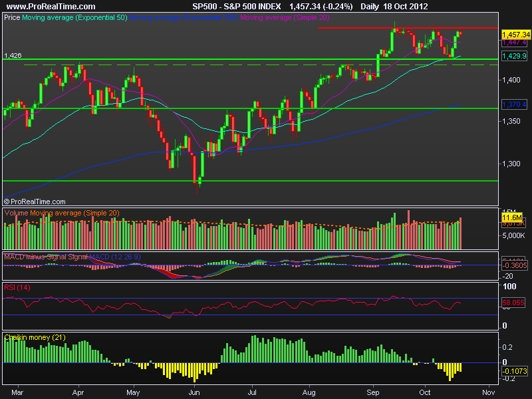Click the 1,350 price axis label
Viewport: 532px width, 399px height.
(511, 121)
